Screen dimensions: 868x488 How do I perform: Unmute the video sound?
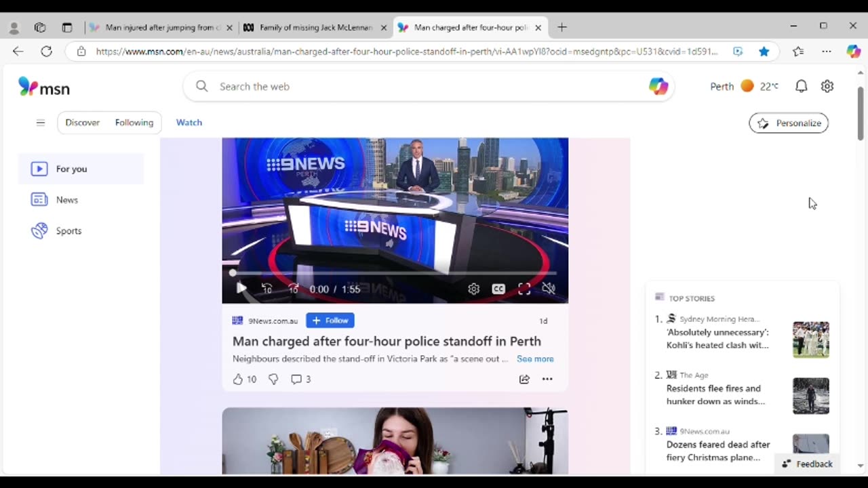coord(549,289)
